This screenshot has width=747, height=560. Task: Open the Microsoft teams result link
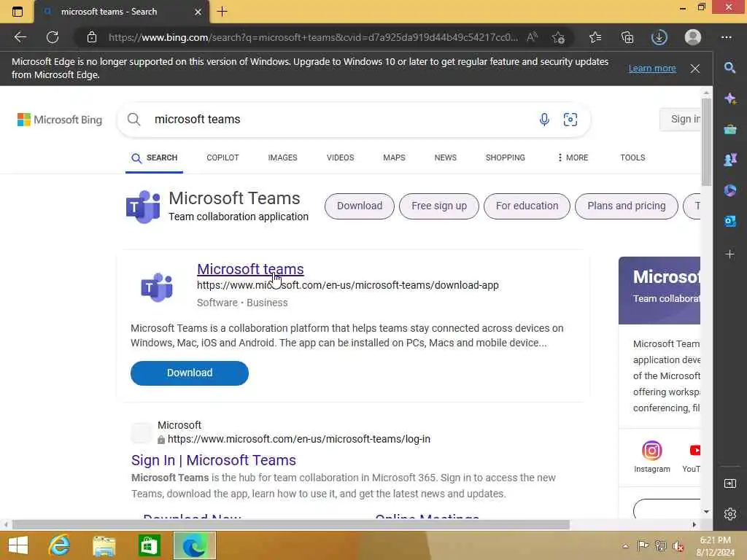click(x=250, y=269)
